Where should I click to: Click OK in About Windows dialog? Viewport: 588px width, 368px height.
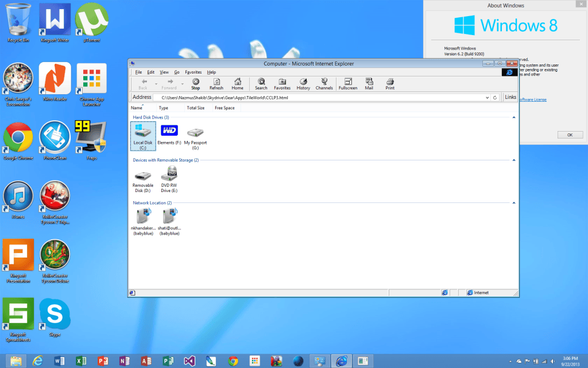click(x=570, y=135)
